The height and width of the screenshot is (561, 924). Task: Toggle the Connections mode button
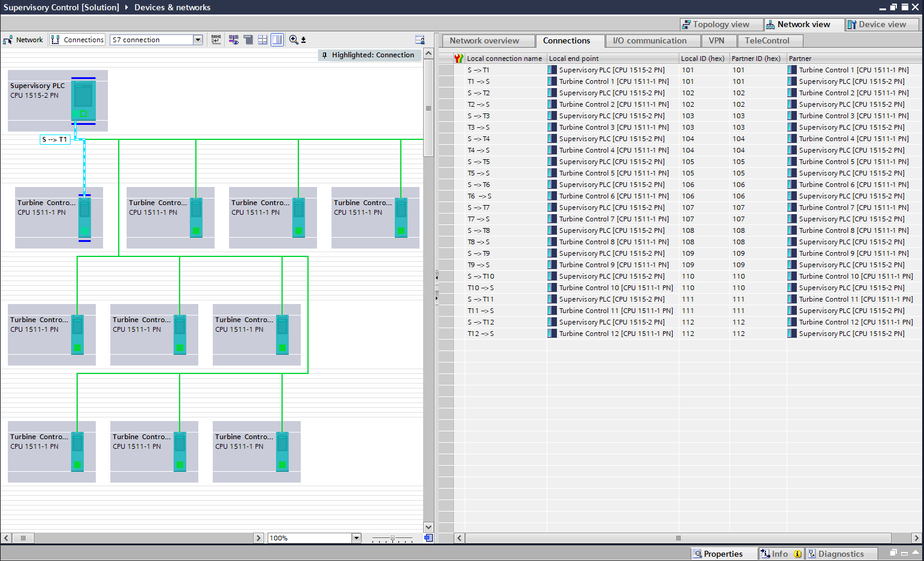coord(78,40)
